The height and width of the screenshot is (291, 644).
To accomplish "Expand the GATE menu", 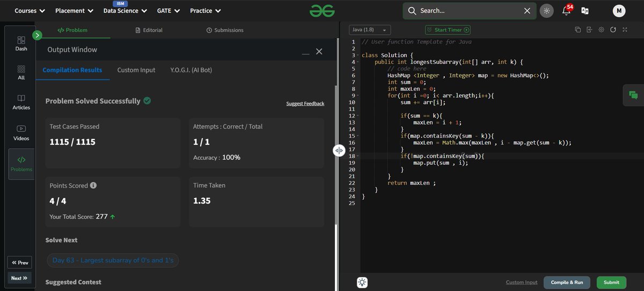I will click(x=169, y=11).
